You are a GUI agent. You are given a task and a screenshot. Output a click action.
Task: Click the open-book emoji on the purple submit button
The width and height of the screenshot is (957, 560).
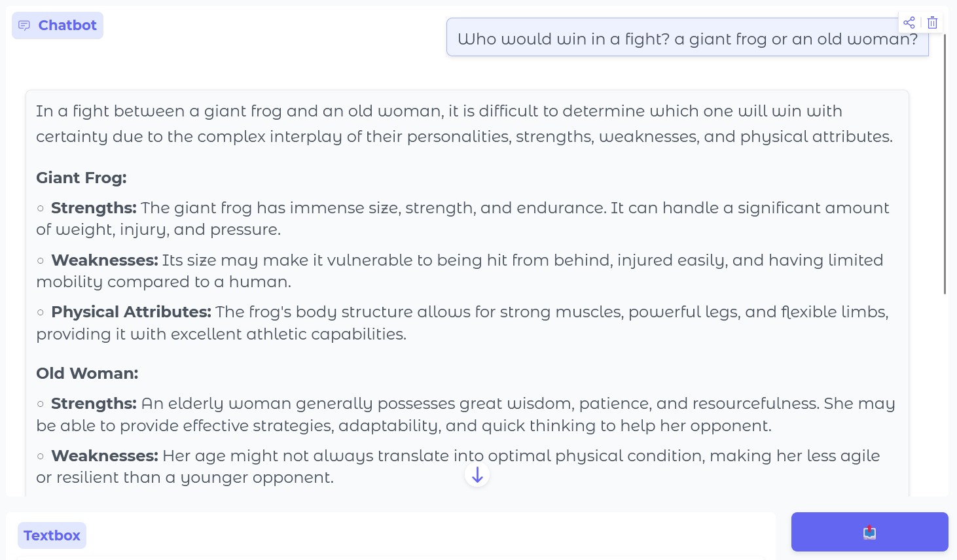pyautogui.click(x=869, y=532)
